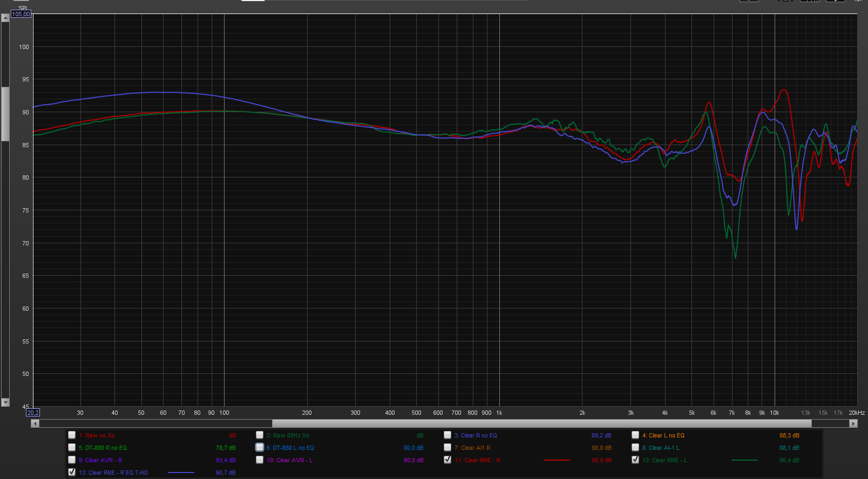Select the '4: Clear L no EQ' label

pos(663,435)
